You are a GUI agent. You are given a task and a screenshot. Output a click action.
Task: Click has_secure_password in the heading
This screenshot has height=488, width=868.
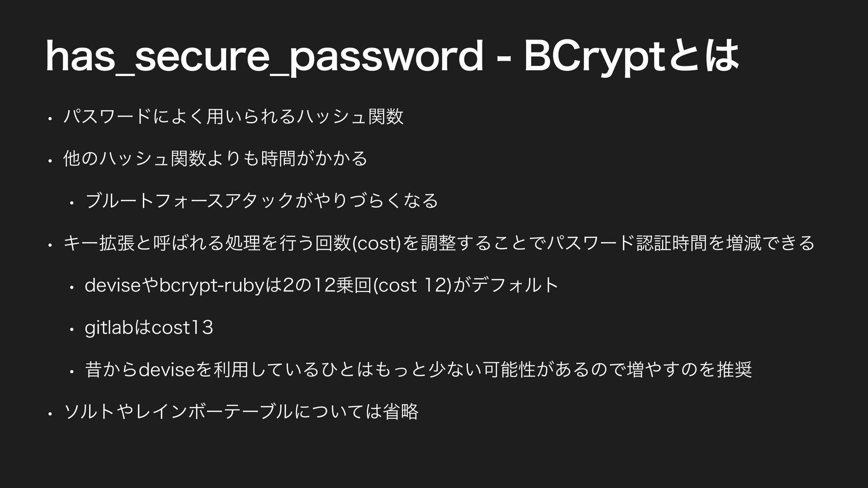pyautogui.click(x=264, y=56)
